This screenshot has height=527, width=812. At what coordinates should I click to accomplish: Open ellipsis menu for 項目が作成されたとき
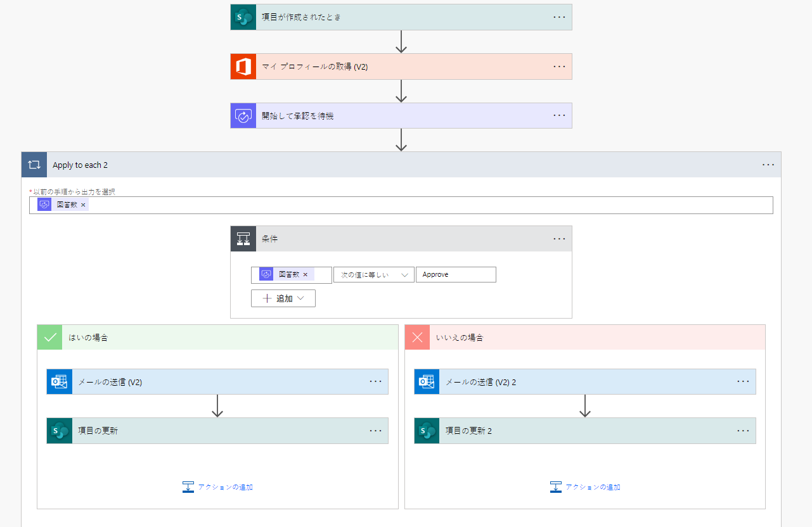(x=559, y=17)
